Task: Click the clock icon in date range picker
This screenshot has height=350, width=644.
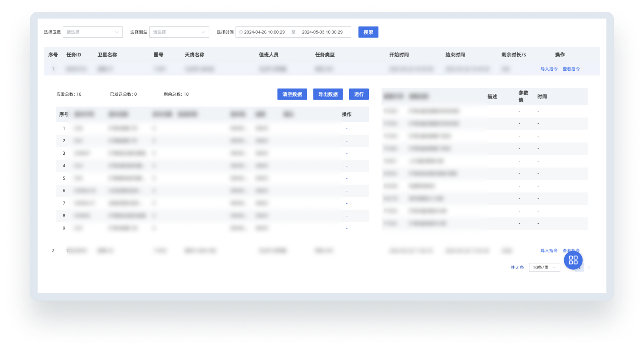Action: pyautogui.click(x=241, y=32)
